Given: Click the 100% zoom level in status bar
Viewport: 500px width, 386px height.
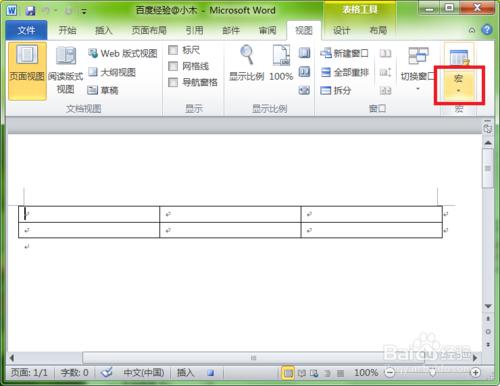Looking at the screenshot, I should 366,372.
